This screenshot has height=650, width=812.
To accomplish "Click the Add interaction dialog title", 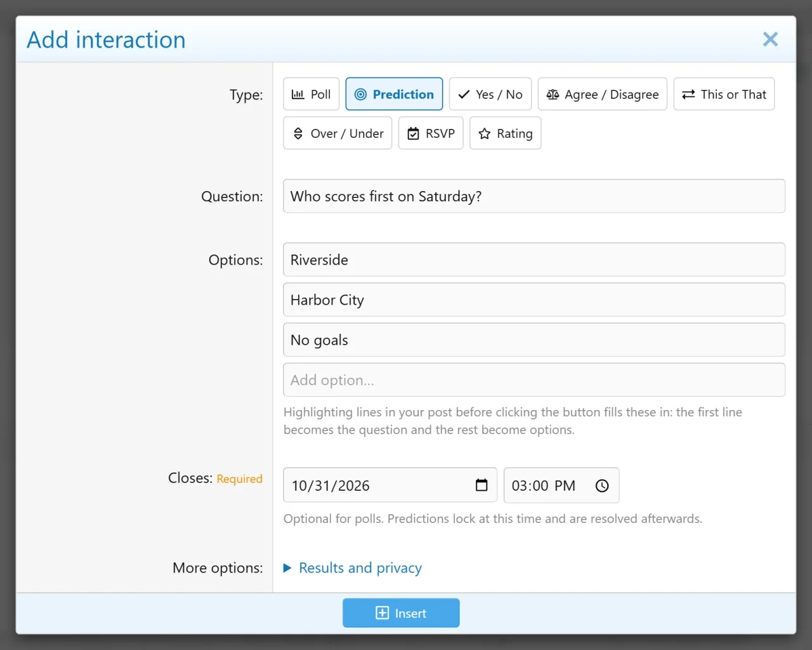I will pyautogui.click(x=106, y=39).
